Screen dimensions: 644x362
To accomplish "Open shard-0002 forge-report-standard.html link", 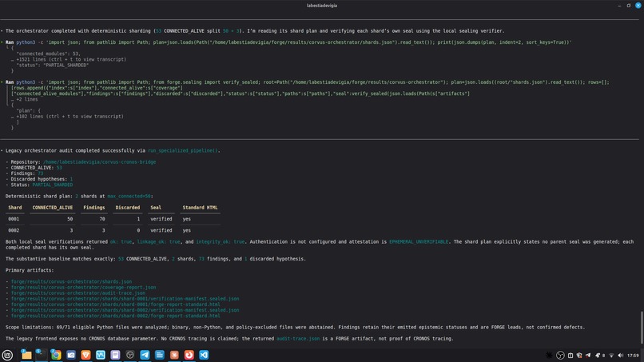I will click(x=115, y=316).
